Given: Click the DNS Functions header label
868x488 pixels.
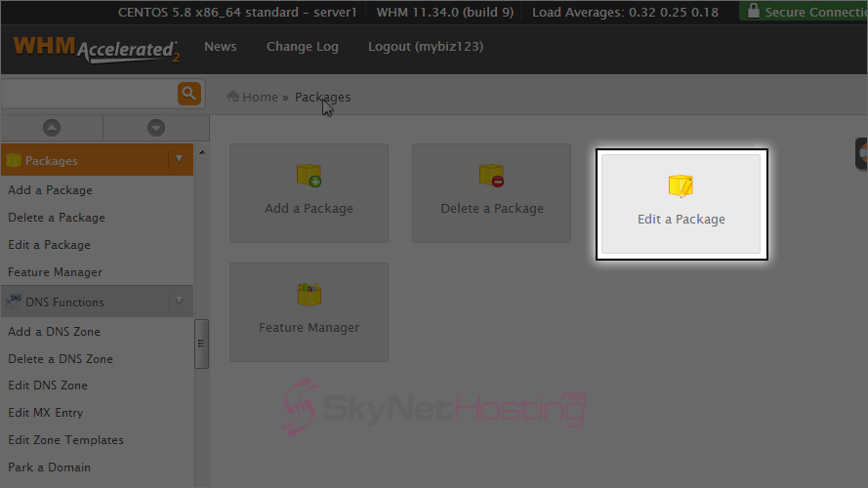Looking at the screenshot, I should point(64,303).
